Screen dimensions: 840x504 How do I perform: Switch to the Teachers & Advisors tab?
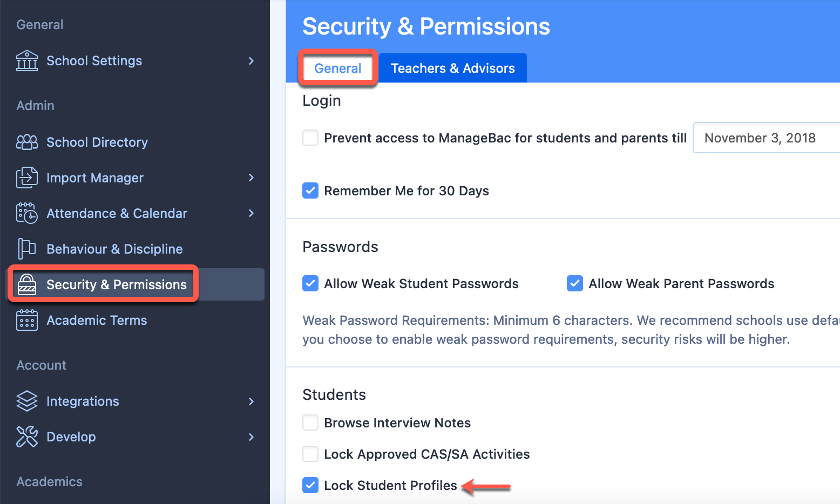(x=453, y=68)
